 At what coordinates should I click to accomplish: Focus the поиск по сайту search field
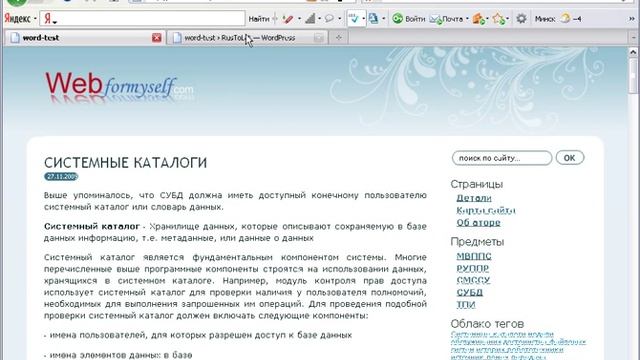tap(502, 158)
